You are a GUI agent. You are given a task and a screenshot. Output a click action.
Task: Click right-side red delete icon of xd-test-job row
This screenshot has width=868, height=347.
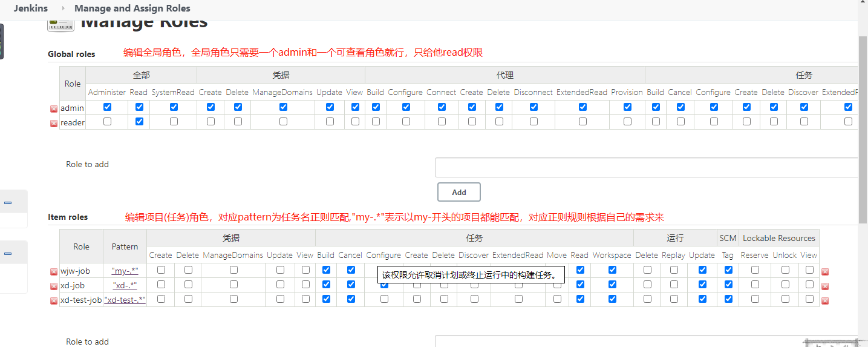pyautogui.click(x=825, y=301)
